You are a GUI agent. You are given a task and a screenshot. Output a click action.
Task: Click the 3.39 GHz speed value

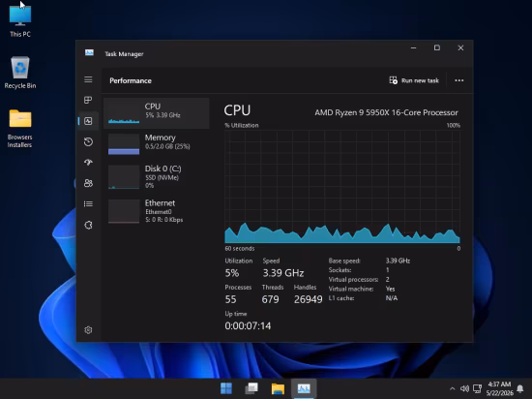point(283,273)
